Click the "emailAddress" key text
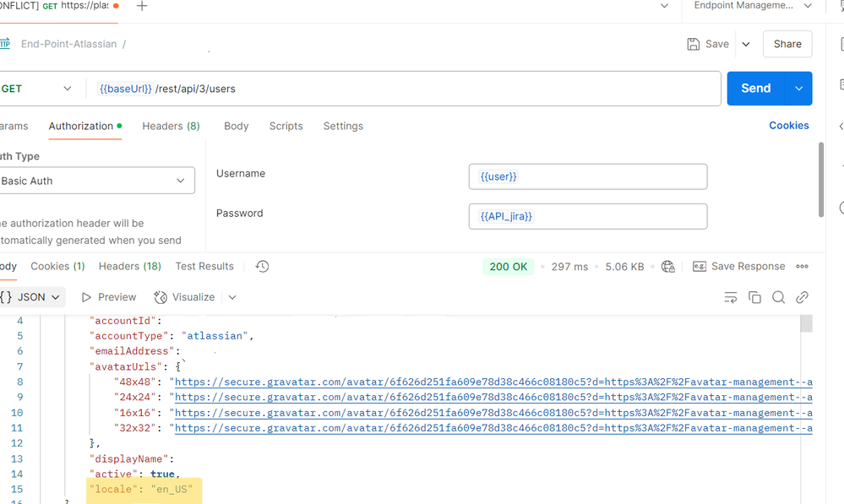Screen dimensions: 844x504 tap(132, 351)
